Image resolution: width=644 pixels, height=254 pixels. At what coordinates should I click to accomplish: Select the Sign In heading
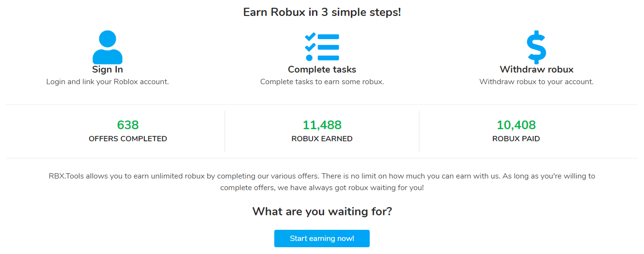pos(108,69)
